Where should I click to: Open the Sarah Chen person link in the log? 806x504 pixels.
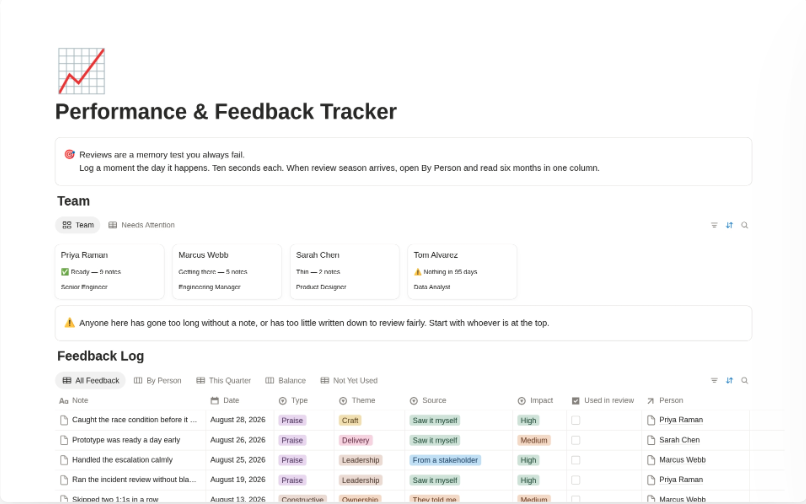(680, 440)
